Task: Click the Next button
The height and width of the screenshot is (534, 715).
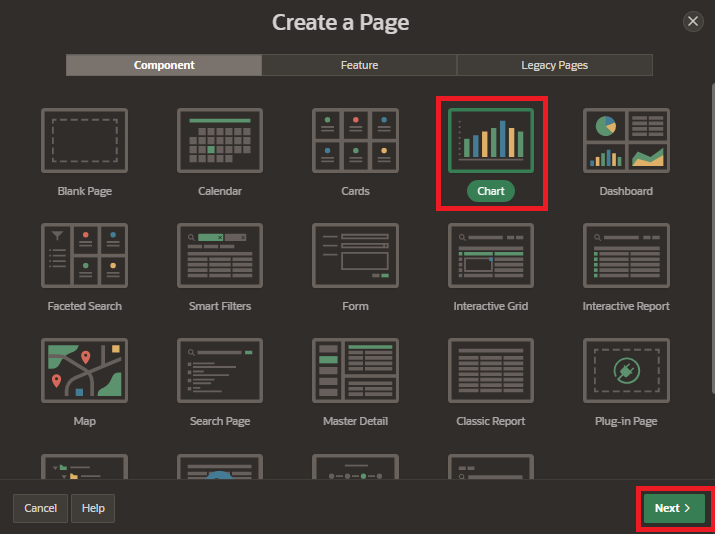Action: 674,508
